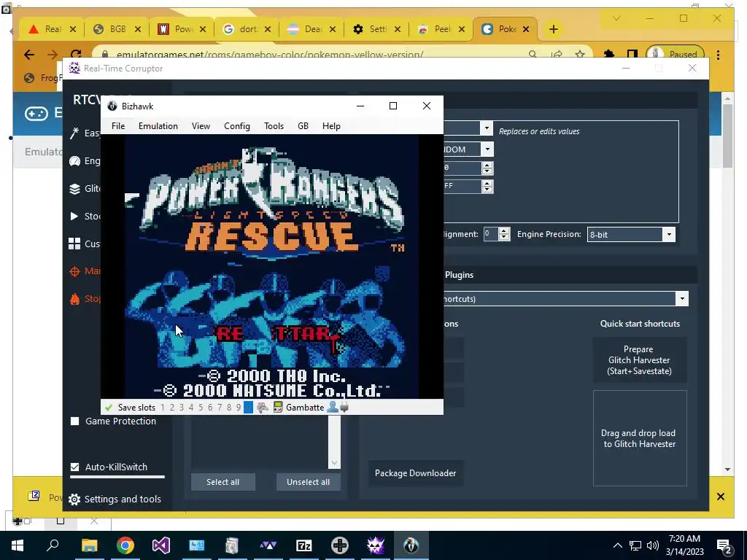This screenshot has height=560, width=747.
Task: Click the Unselect all button
Action: [309, 482]
